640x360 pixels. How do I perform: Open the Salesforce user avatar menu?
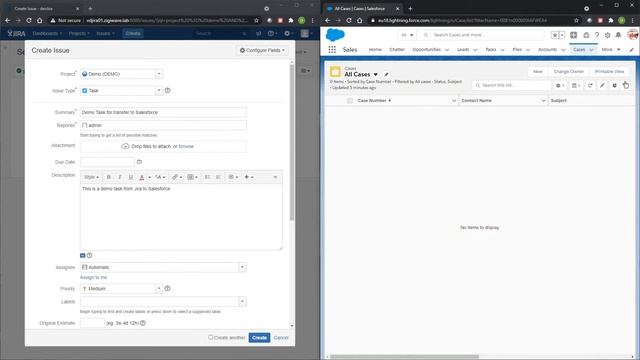click(x=633, y=35)
